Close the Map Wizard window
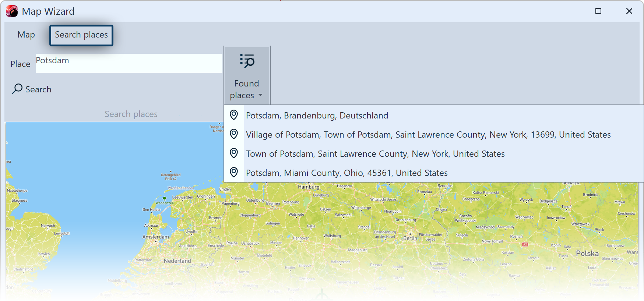 coord(629,11)
